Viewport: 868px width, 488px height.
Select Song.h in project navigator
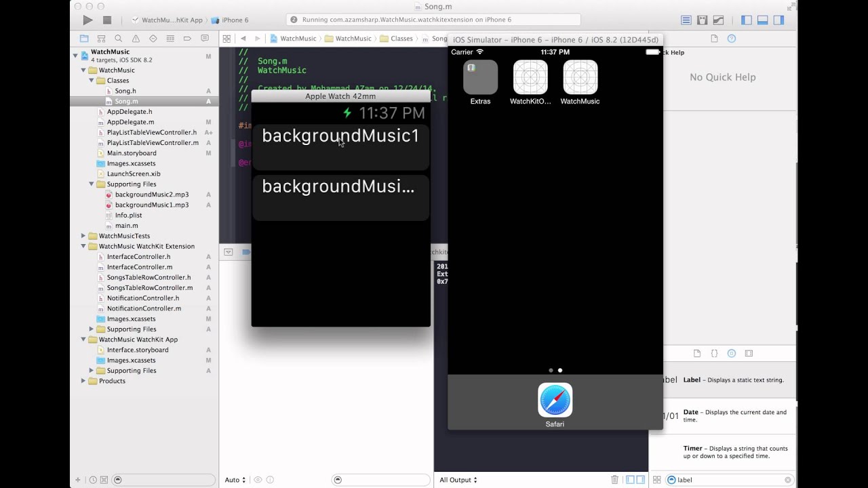pos(125,91)
